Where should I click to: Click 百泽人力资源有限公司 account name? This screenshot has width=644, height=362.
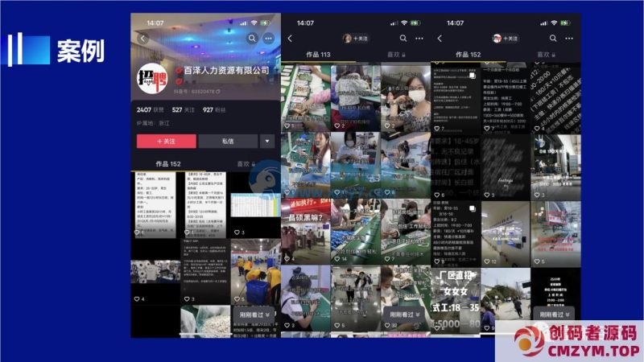tap(226, 71)
